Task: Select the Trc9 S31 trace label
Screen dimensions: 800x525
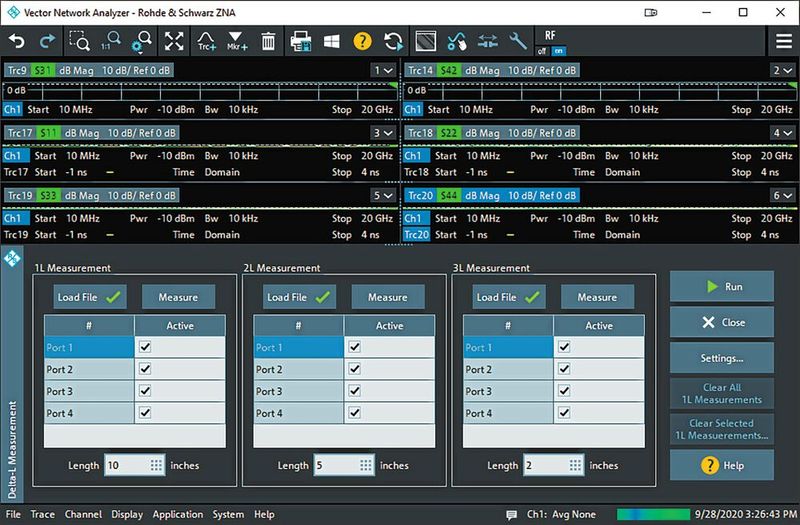Action: (x=89, y=70)
